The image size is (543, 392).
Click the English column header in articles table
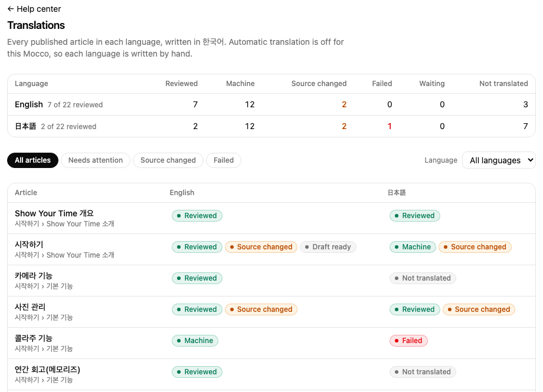click(182, 192)
